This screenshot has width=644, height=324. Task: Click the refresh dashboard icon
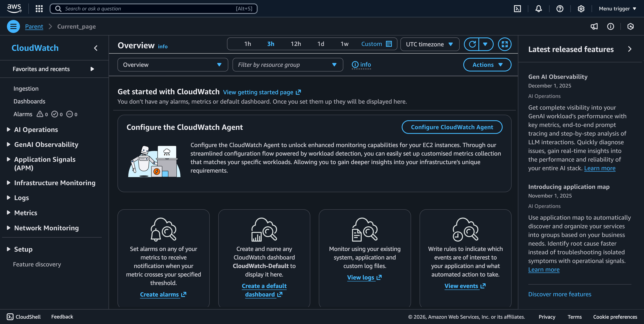pos(472,44)
